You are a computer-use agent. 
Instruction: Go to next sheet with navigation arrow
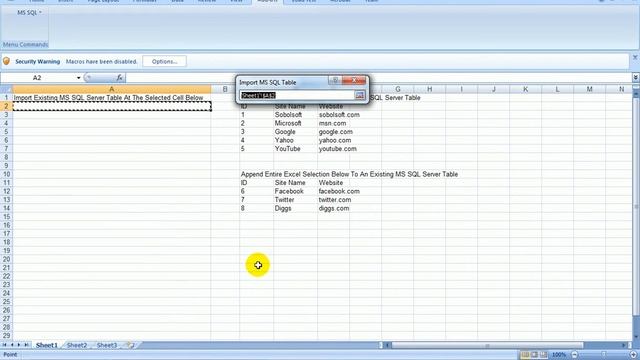click(x=19, y=345)
